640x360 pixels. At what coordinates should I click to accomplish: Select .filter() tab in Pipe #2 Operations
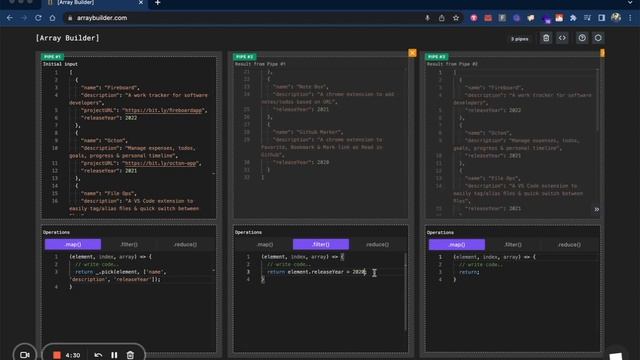[321, 244]
